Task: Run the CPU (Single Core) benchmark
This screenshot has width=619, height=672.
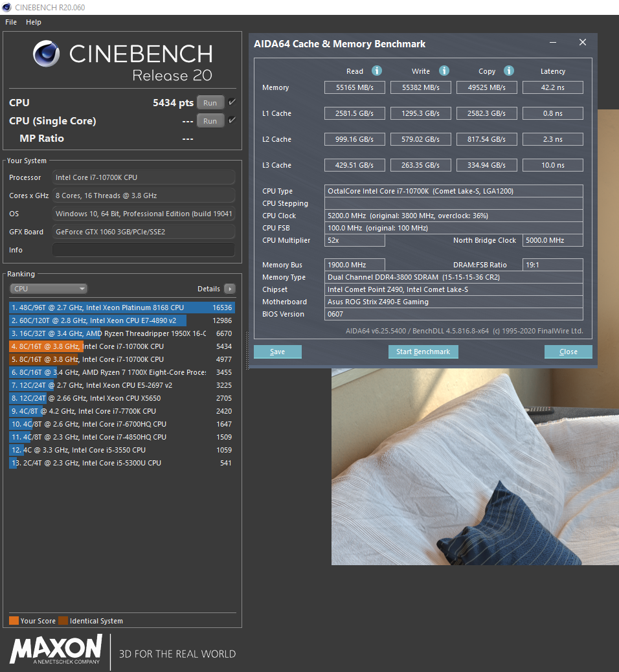Action: [x=210, y=121]
